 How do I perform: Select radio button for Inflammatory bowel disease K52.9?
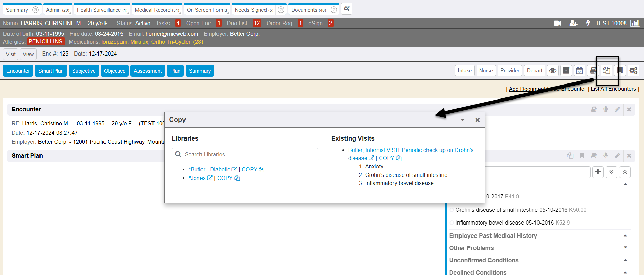(452, 223)
